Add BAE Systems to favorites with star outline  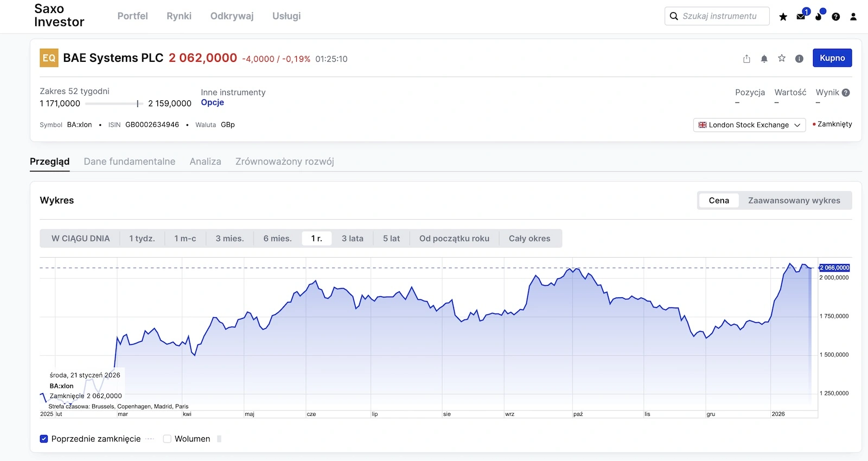point(782,58)
